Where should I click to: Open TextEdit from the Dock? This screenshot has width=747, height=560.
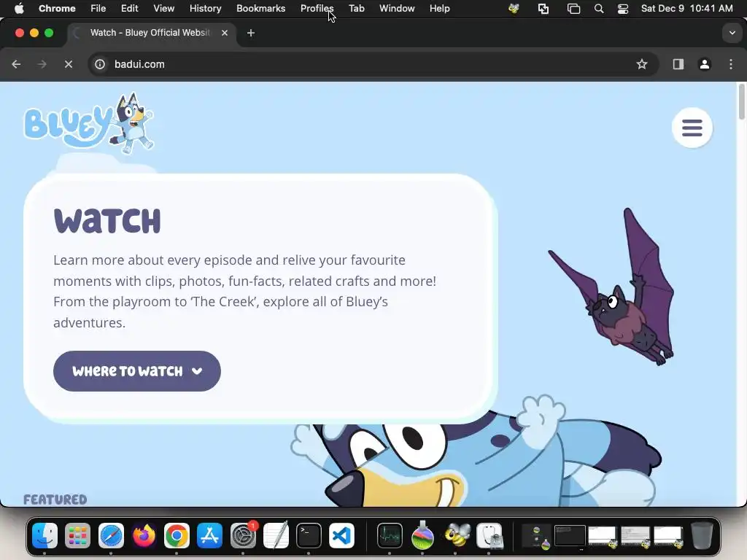click(276, 536)
